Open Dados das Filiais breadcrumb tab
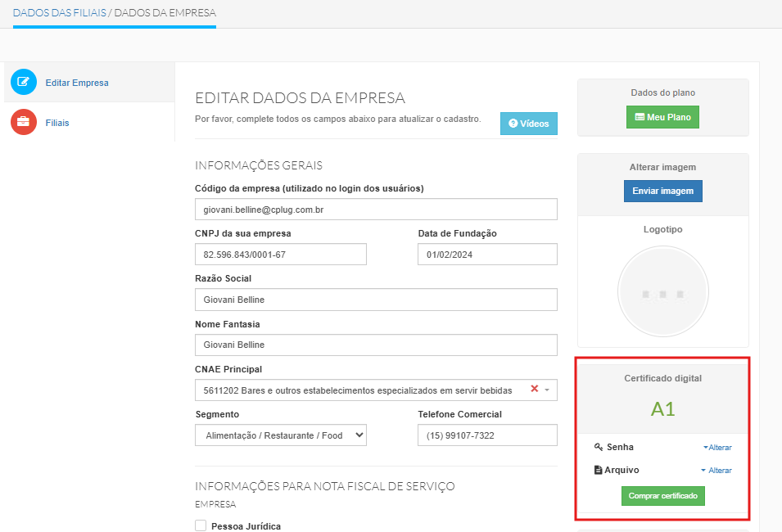The width and height of the screenshot is (782, 532). [59, 13]
